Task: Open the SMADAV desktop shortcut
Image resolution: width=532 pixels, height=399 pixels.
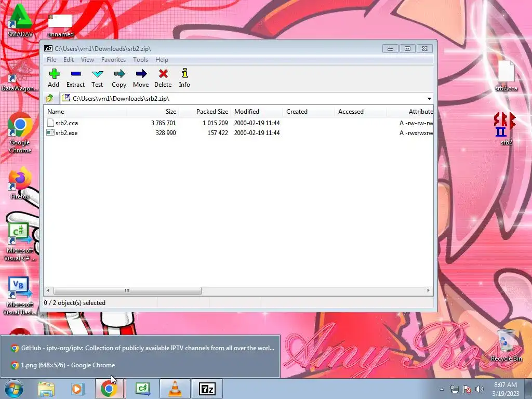Action: pyautogui.click(x=20, y=20)
